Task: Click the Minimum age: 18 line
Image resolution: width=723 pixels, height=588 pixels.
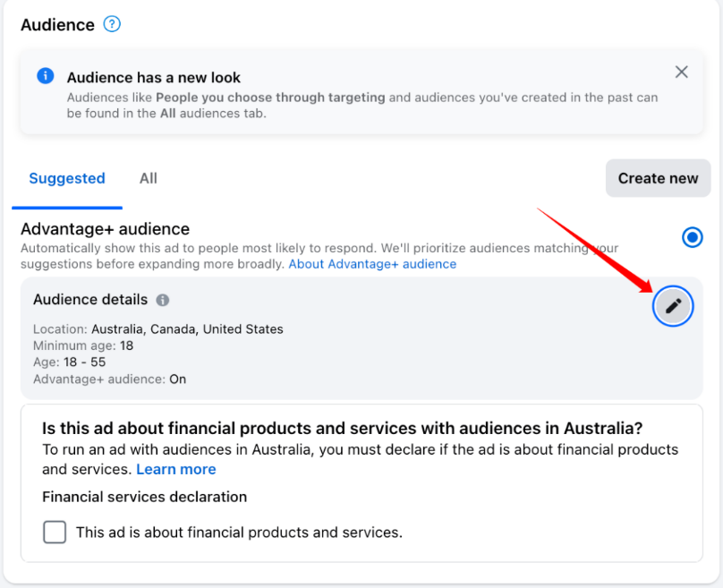Action: 83,345
